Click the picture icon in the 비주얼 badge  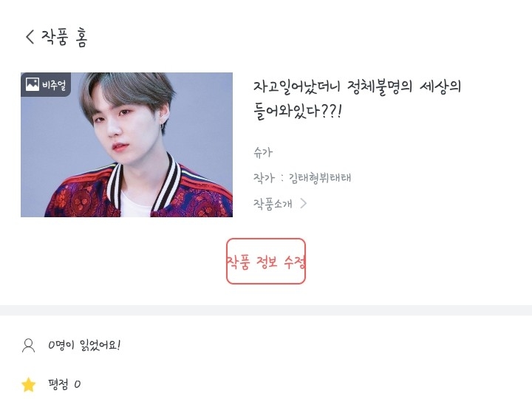pos(33,84)
